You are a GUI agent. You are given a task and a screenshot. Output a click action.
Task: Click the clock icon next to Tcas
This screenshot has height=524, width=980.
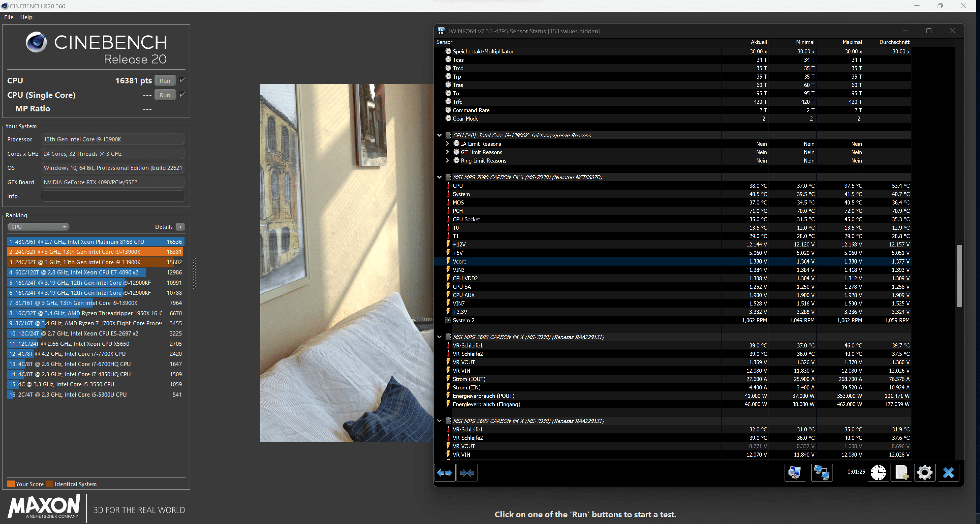pos(448,60)
